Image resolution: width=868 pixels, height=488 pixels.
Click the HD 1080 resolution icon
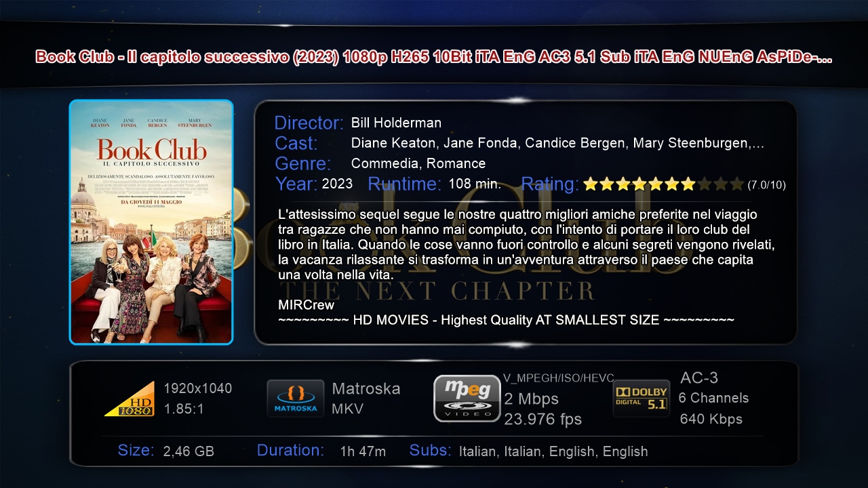tap(130, 399)
